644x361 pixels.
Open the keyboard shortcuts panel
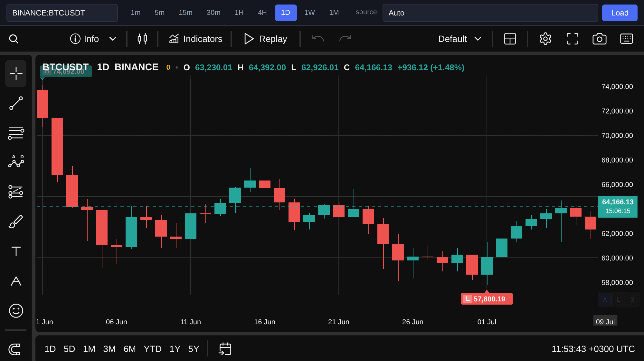click(627, 39)
